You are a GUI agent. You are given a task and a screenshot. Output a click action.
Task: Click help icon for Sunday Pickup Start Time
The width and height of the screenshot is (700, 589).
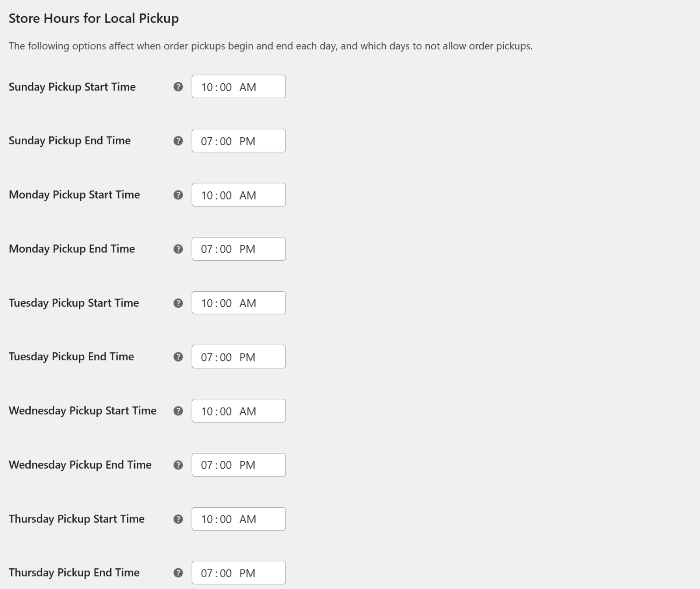coord(178,87)
